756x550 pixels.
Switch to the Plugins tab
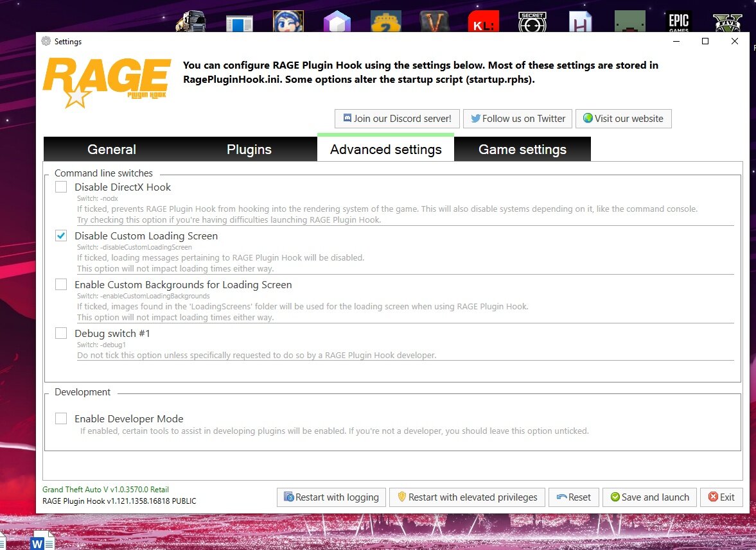(x=249, y=150)
